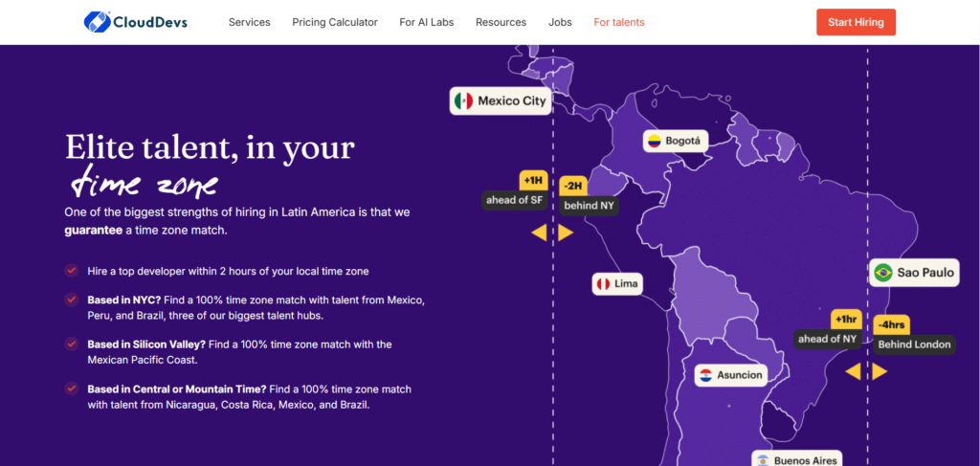The image size is (980, 466).
Task: Open the Resources menu
Action: 501,22
